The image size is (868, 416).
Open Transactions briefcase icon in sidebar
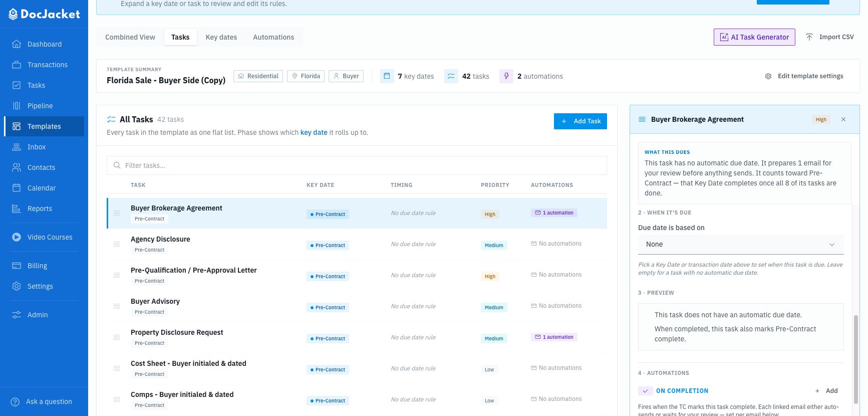click(x=17, y=65)
